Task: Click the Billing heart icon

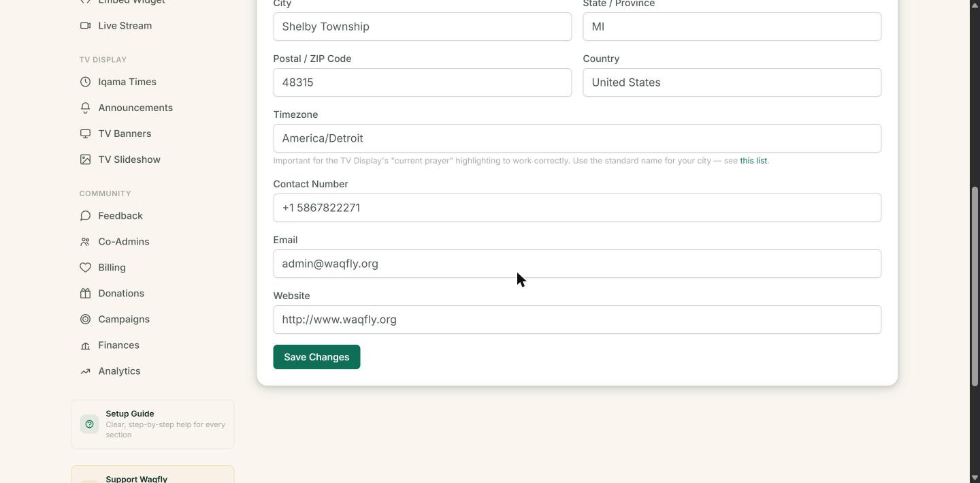Action: pyautogui.click(x=85, y=268)
